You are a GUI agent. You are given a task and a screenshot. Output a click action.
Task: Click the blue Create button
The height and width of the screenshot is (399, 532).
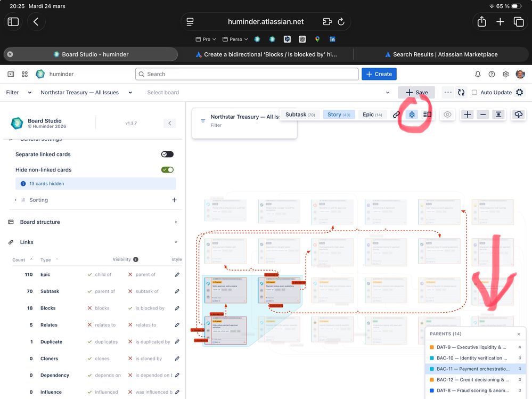(379, 74)
